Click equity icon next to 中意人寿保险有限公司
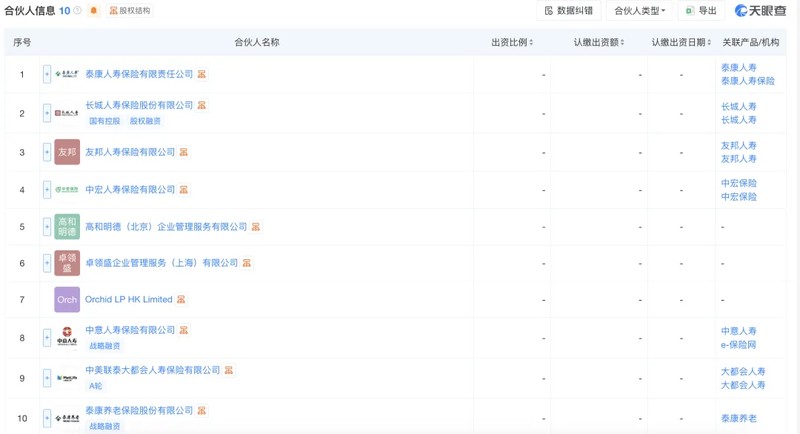Viewport: 800px width, 434px height. pos(184,330)
